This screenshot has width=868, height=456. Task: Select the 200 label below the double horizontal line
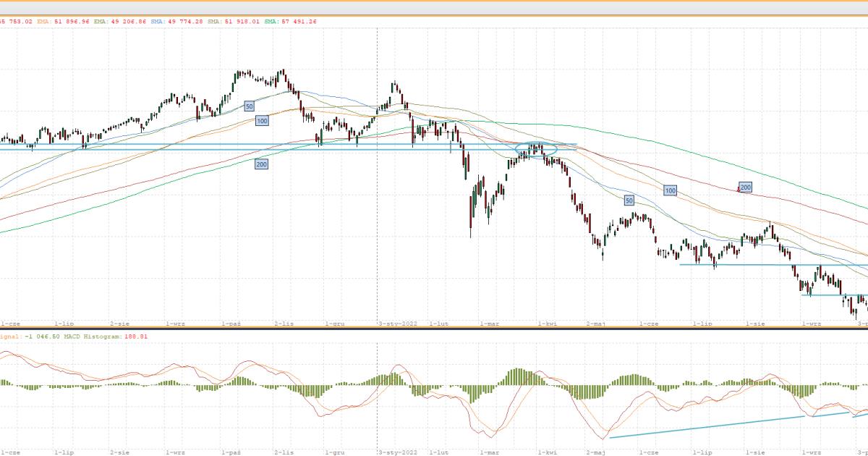tap(261, 164)
